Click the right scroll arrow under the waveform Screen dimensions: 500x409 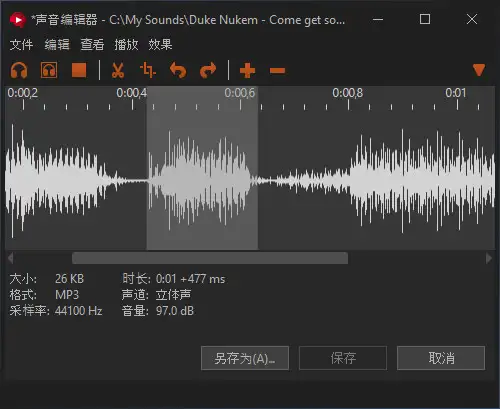489,258
